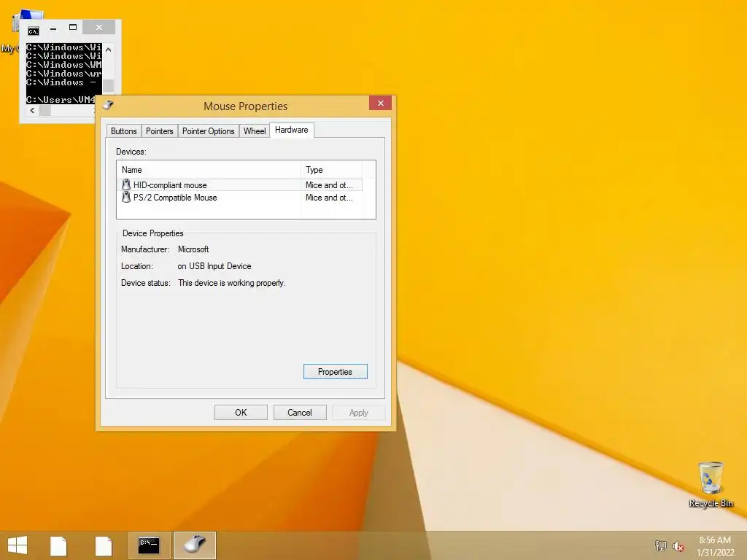Click the Type column header

tap(332, 170)
